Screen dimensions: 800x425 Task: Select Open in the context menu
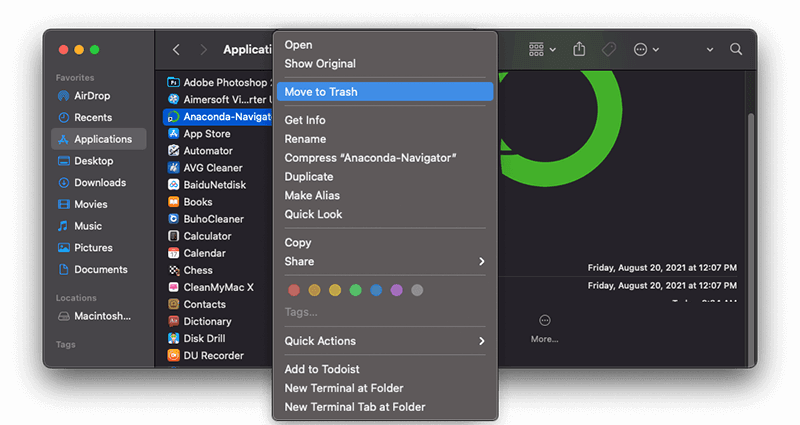tap(385, 45)
